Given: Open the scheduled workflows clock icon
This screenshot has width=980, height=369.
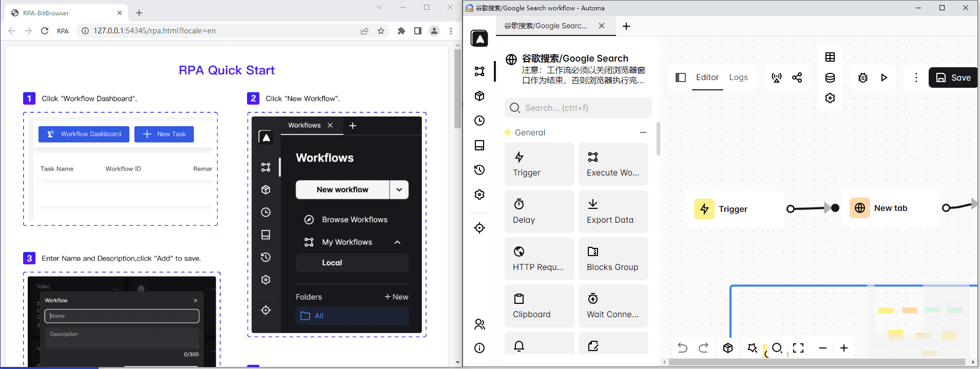Looking at the screenshot, I should [479, 121].
